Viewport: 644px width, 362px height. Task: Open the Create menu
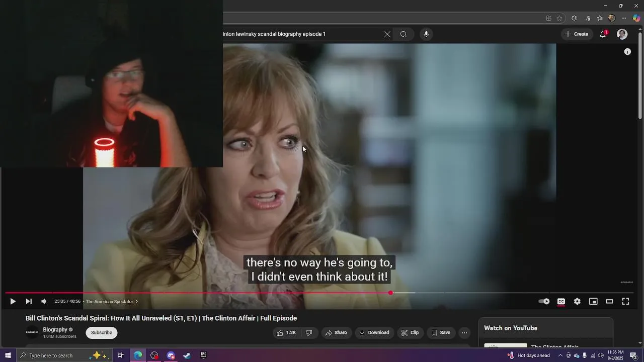577,34
